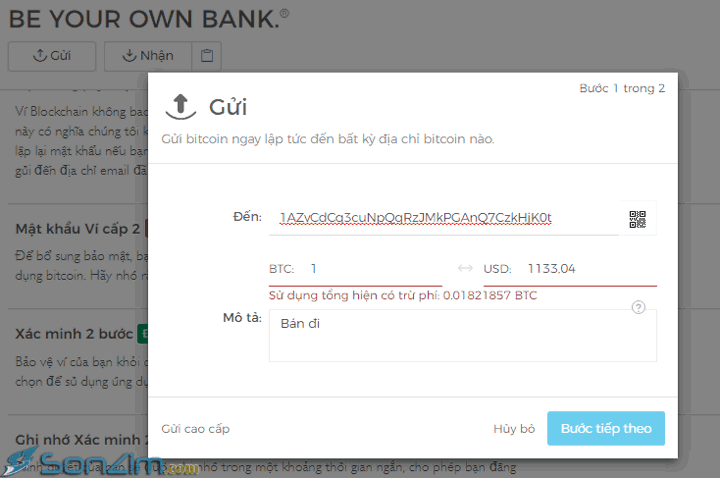Click the upload arrow icon in dialog header
The height and width of the screenshot is (478, 720).
click(181, 107)
